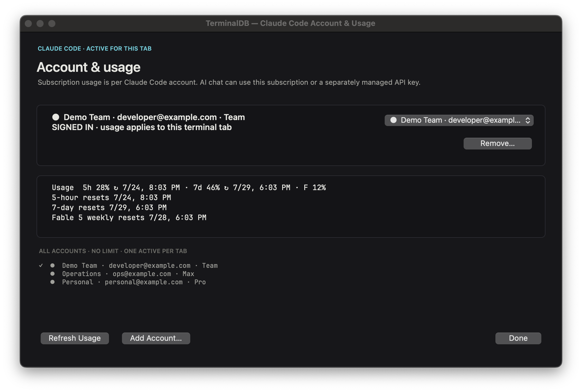This screenshot has height=392, width=582.
Task: Click status dot beside Operations account
Action: [52, 274]
